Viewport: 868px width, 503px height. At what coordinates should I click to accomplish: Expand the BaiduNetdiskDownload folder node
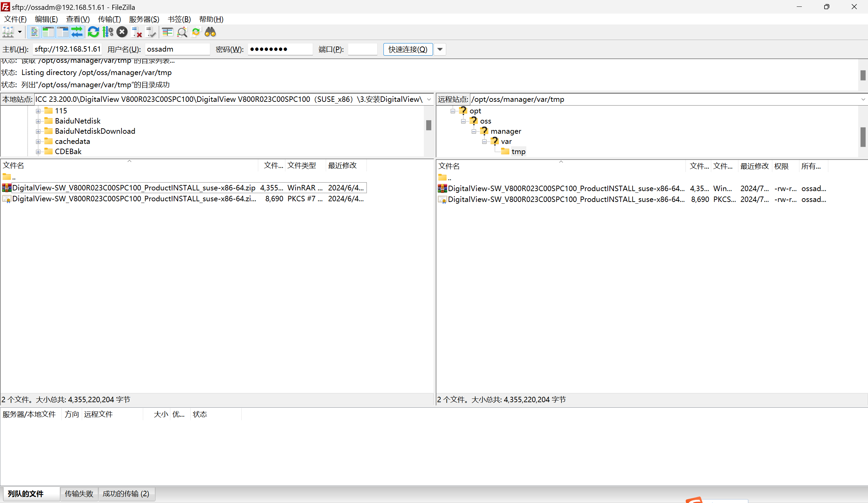click(38, 131)
